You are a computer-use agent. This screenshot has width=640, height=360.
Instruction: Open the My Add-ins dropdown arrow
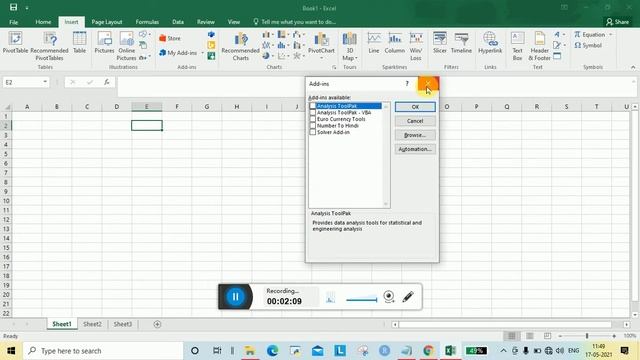click(202, 53)
